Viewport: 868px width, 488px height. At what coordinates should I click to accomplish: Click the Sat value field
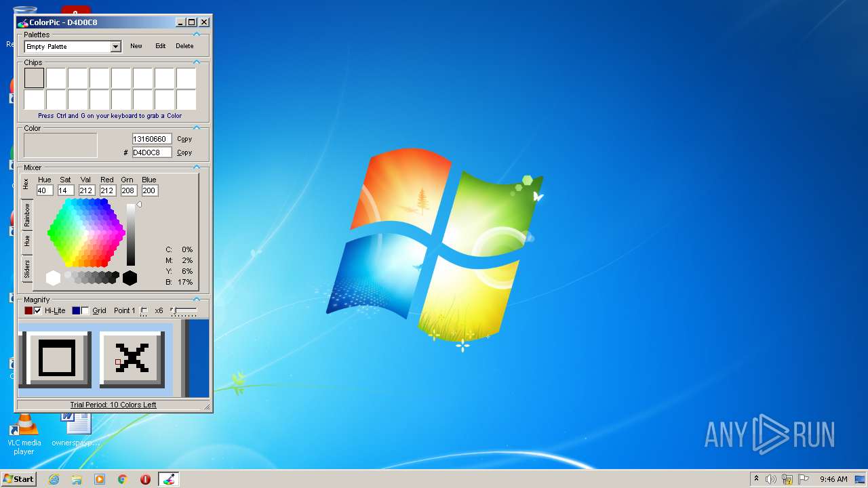click(x=66, y=190)
